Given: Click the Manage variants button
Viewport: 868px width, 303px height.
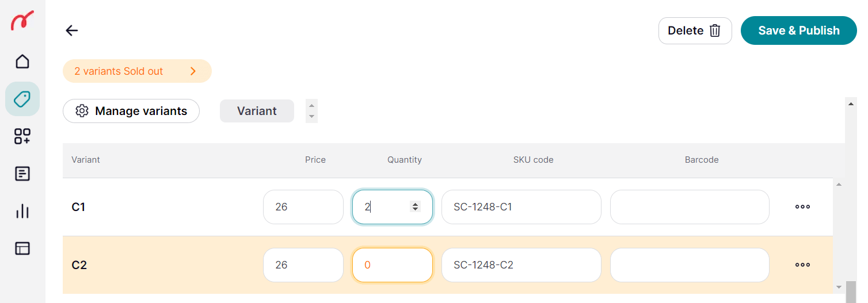Looking at the screenshot, I should 131,111.
